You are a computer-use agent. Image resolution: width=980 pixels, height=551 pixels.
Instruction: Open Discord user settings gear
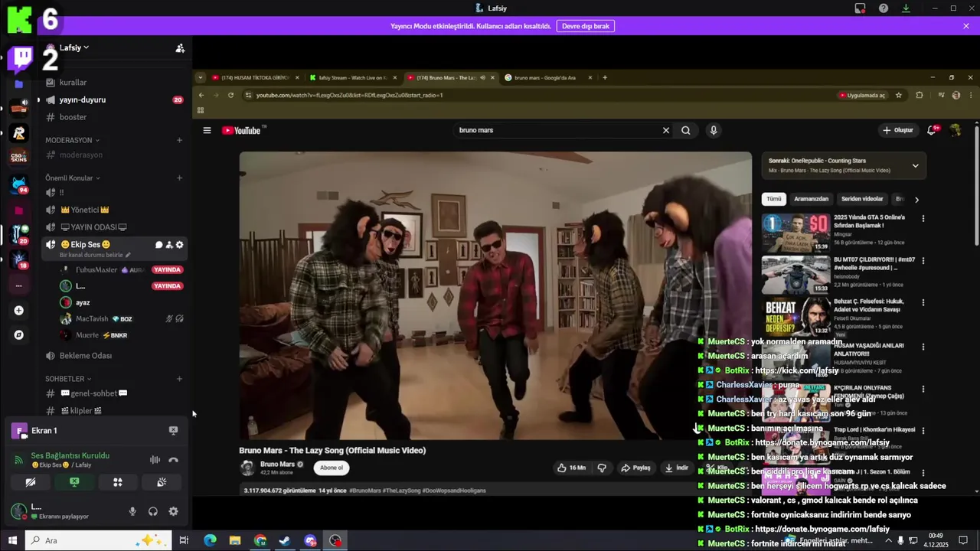(x=173, y=511)
